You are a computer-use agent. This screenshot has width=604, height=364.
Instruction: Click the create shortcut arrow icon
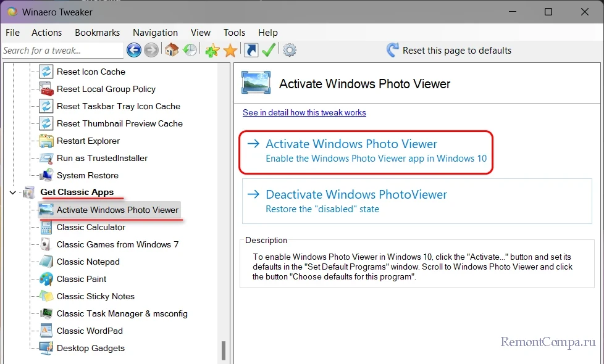tap(251, 50)
